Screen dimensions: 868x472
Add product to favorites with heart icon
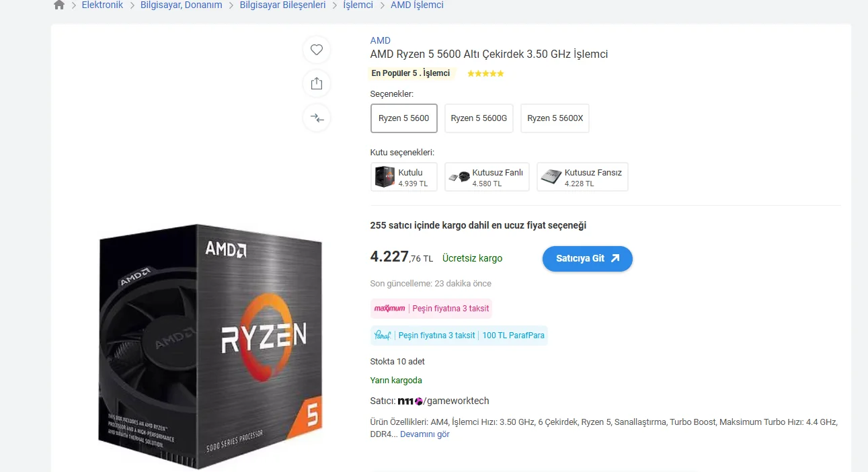coord(317,50)
